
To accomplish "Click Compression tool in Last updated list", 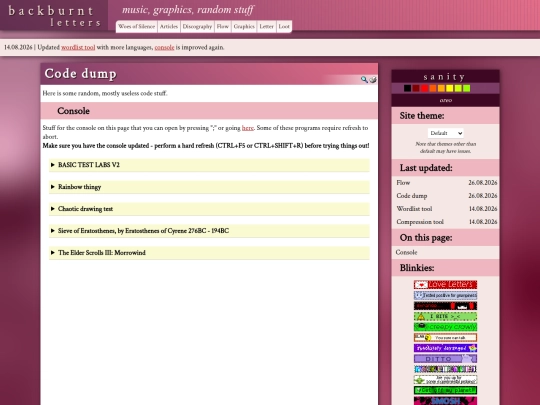I will (420, 222).
